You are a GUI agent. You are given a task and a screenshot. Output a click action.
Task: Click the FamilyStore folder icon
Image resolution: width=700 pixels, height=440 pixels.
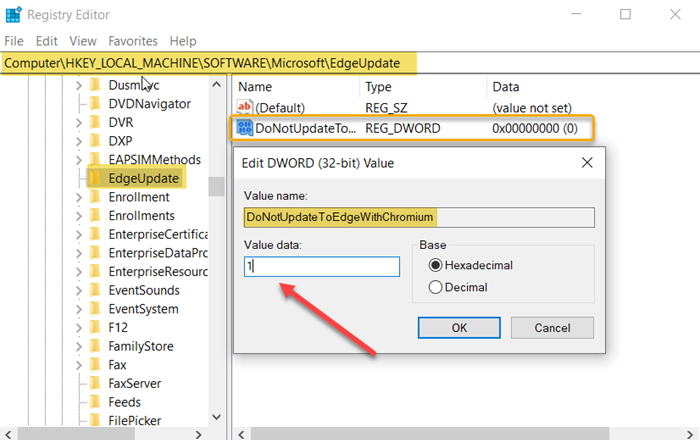(95, 346)
